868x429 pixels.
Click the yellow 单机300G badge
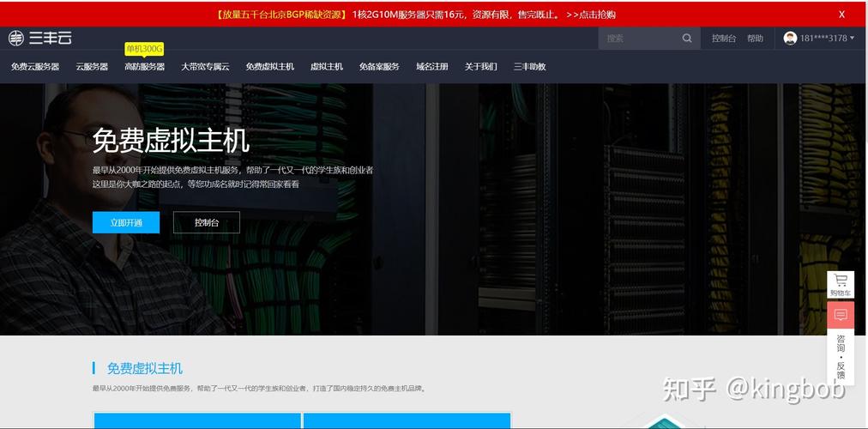[x=144, y=49]
